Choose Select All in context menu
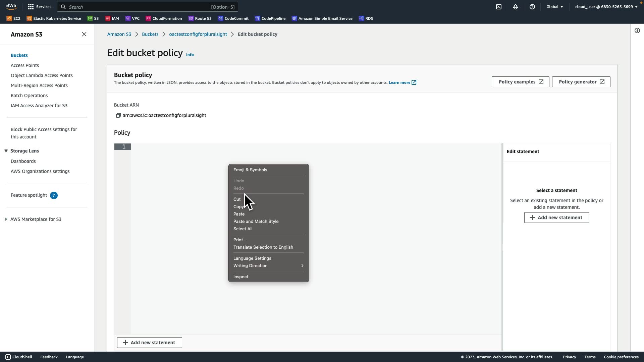644x362 pixels. tap(243, 229)
